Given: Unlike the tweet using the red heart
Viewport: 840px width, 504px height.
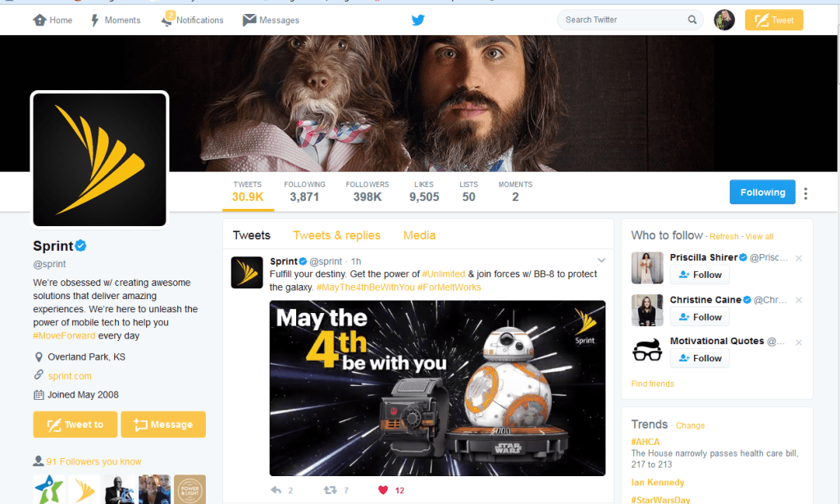Looking at the screenshot, I should 383,490.
